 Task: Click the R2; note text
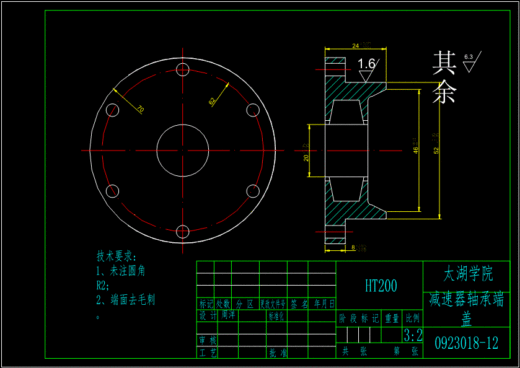(x=102, y=285)
